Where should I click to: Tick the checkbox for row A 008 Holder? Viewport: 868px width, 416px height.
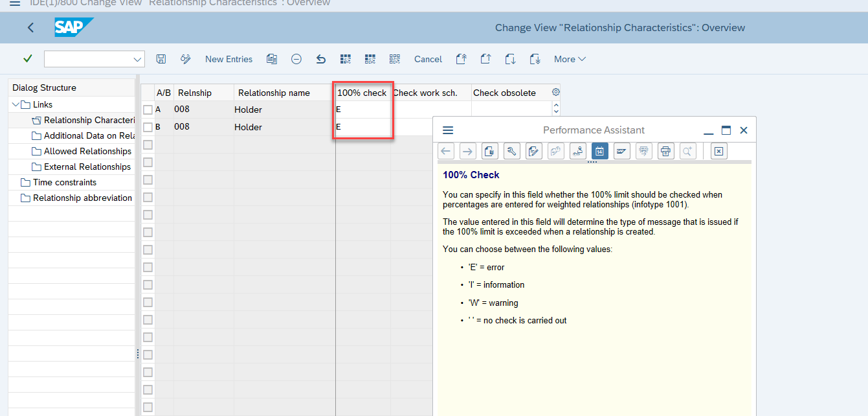click(x=148, y=110)
